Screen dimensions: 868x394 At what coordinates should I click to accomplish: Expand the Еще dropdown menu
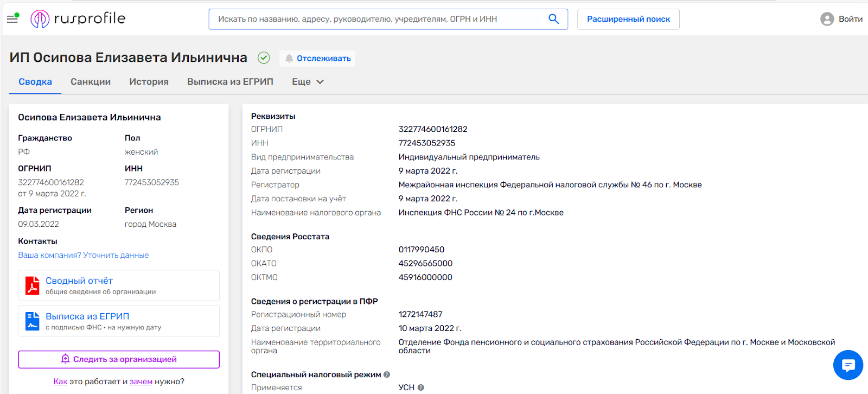(x=308, y=82)
